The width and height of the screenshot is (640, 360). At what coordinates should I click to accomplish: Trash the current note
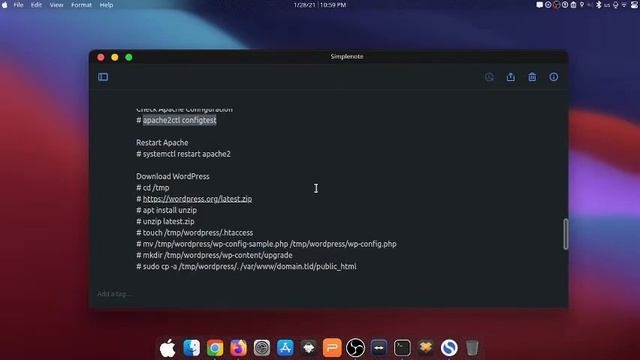coord(532,77)
